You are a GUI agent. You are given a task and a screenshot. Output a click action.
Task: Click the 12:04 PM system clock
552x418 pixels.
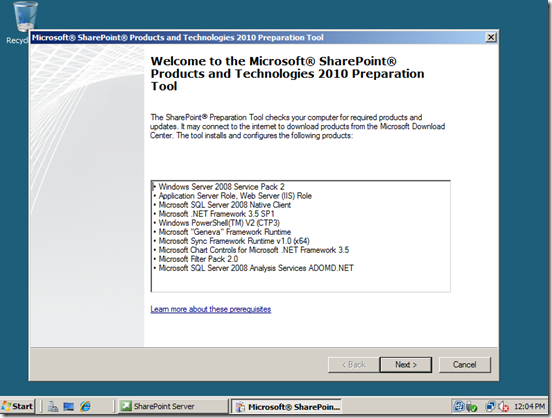[529, 407]
